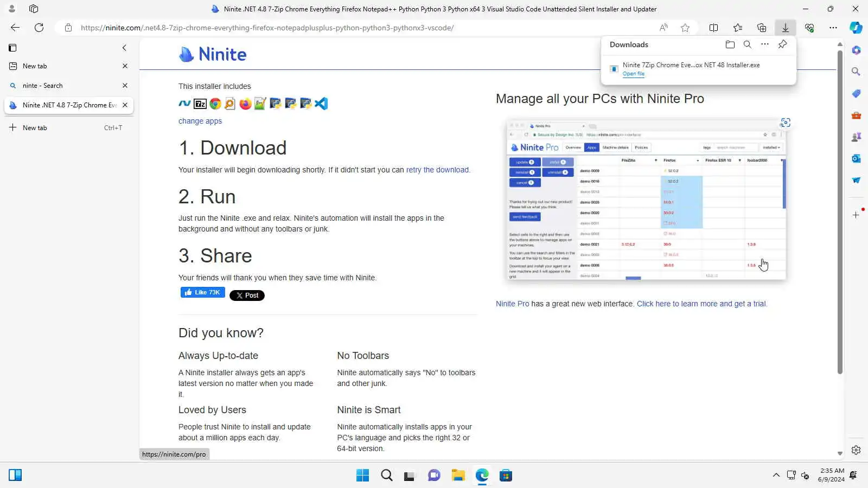Click the X Post button
Screen dimensions: 868x488
247,296
